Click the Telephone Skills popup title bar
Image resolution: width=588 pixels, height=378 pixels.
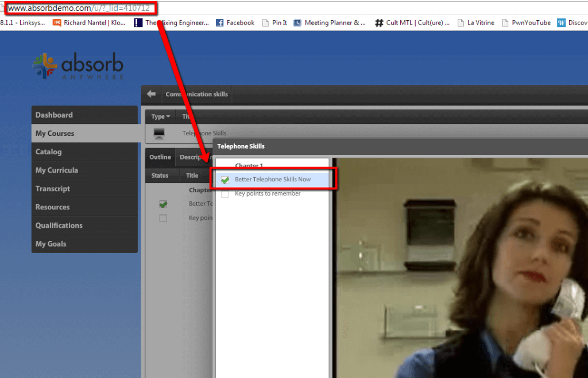400,146
